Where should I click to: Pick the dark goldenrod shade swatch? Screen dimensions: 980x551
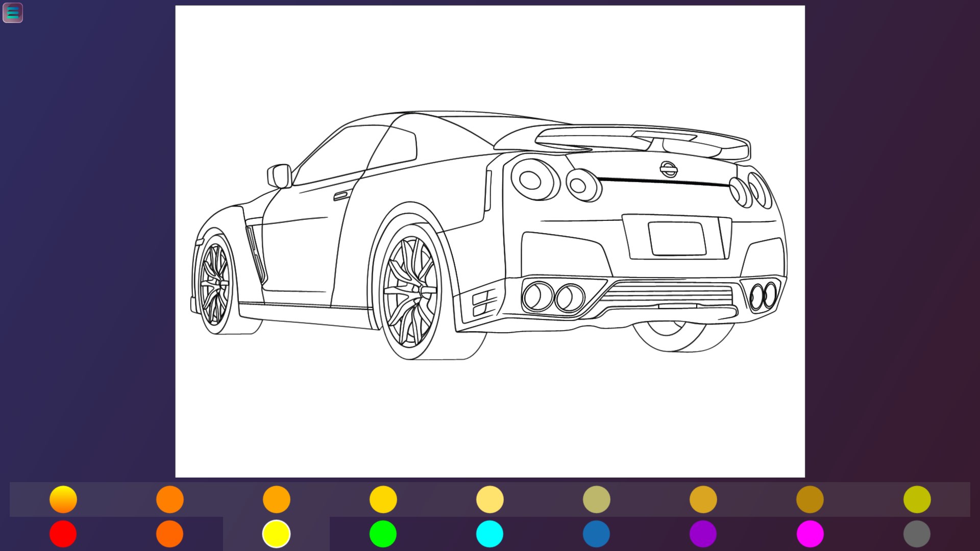coord(810,499)
